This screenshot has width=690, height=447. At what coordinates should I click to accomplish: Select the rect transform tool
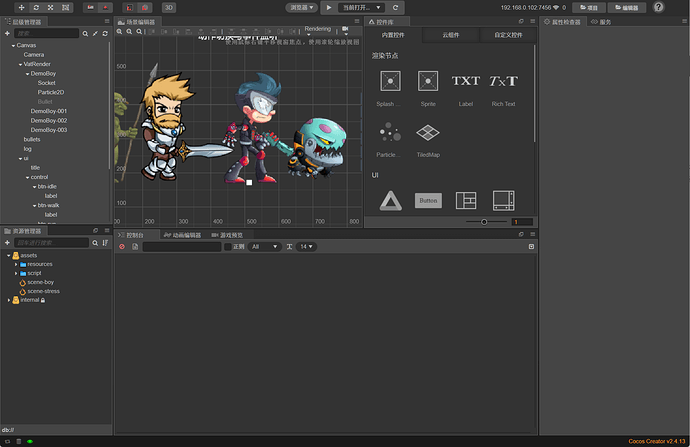[66, 7]
